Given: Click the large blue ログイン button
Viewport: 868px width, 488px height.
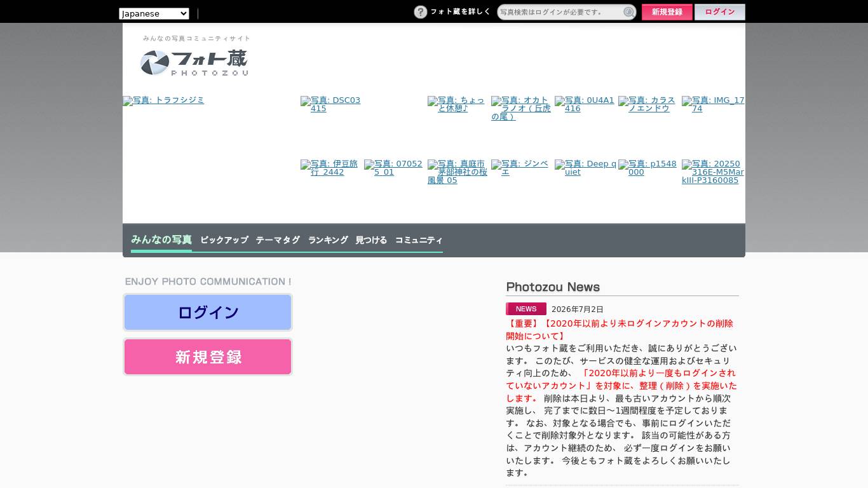Looking at the screenshot, I should coord(208,312).
